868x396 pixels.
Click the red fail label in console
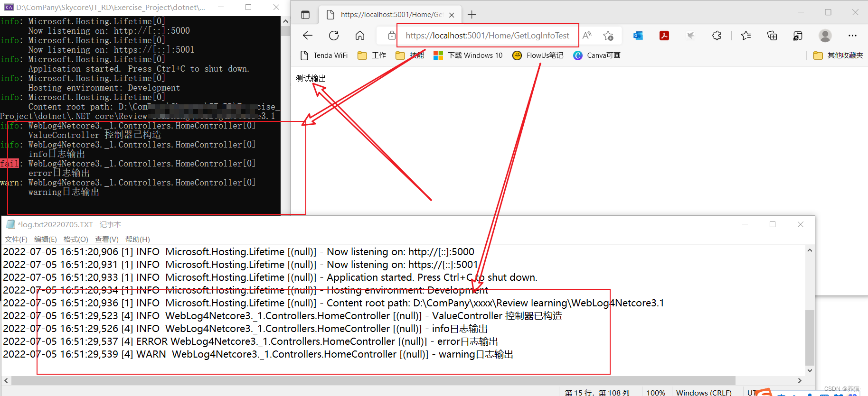point(9,164)
